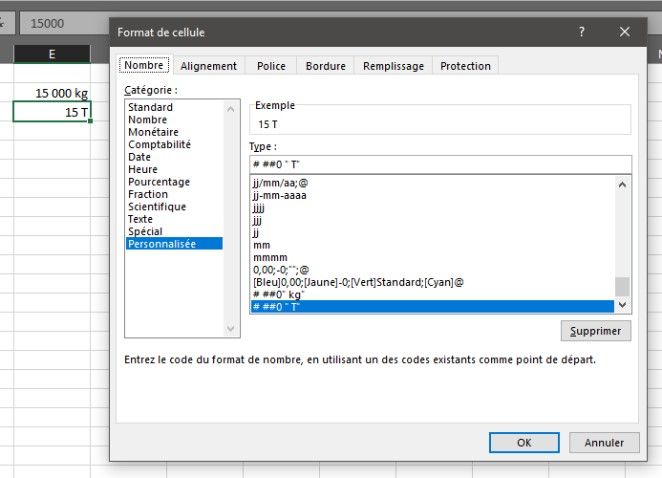This screenshot has width=662, height=478.
Task: Switch to the Bordure tab
Action: pos(326,66)
